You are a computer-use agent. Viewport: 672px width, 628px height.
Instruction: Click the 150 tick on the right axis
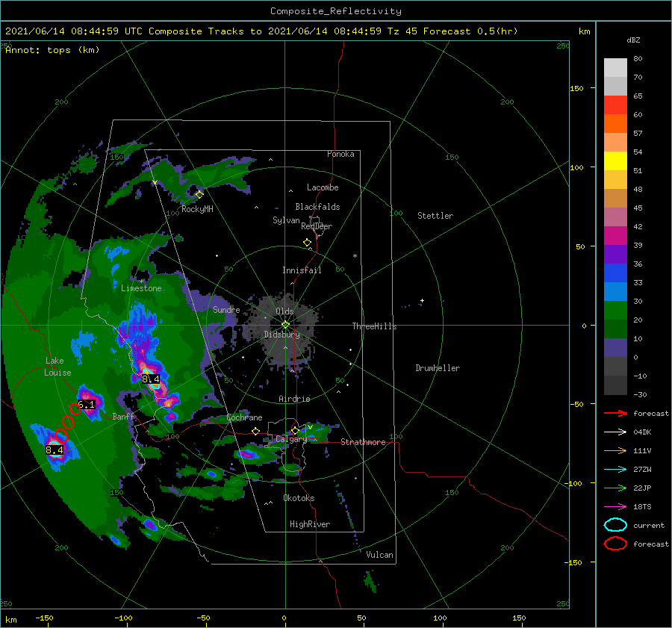coord(577,88)
